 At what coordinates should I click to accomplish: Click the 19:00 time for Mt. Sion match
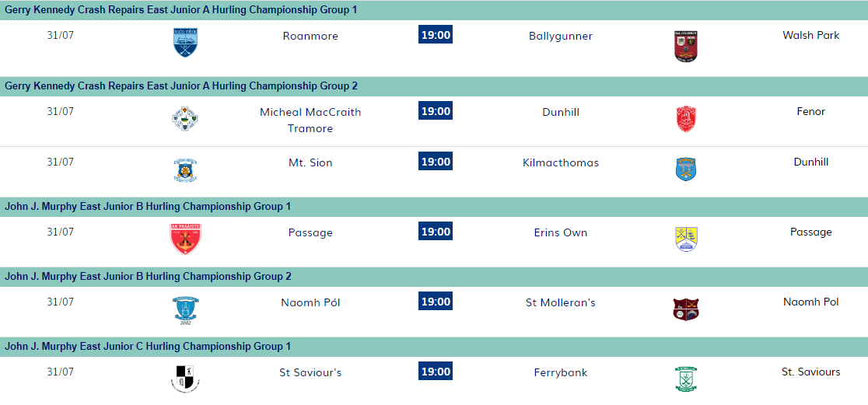436,162
